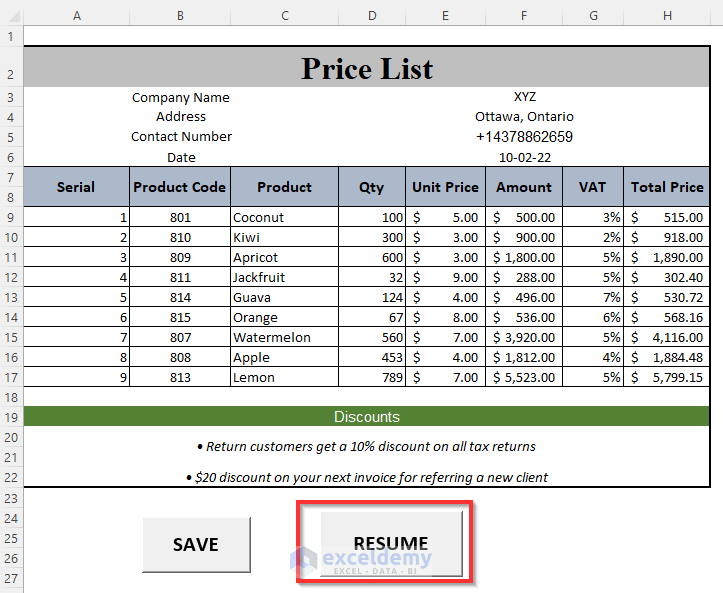Click the Apricot product cell

click(x=284, y=257)
